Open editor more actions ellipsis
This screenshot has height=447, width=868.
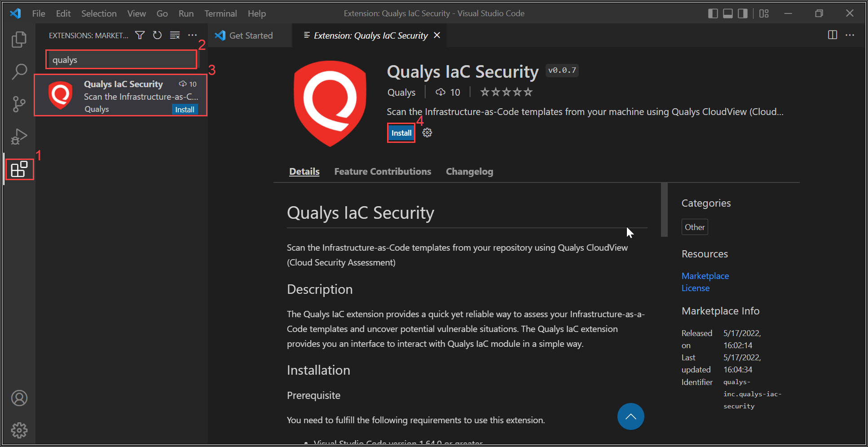[850, 35]
